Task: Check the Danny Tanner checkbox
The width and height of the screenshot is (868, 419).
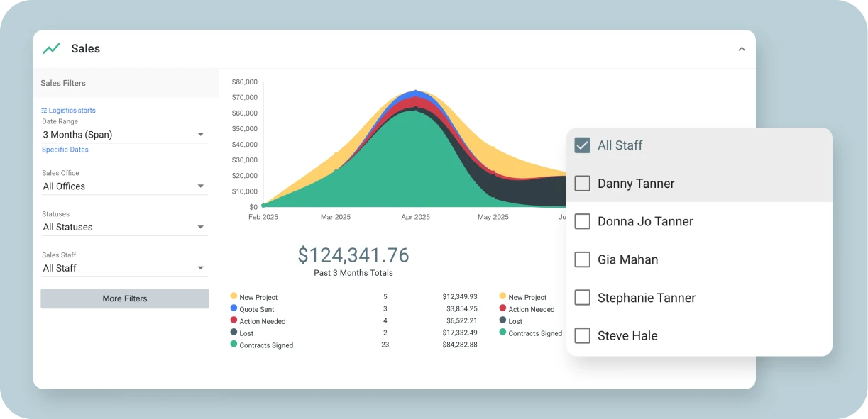Action: (582, 183)
